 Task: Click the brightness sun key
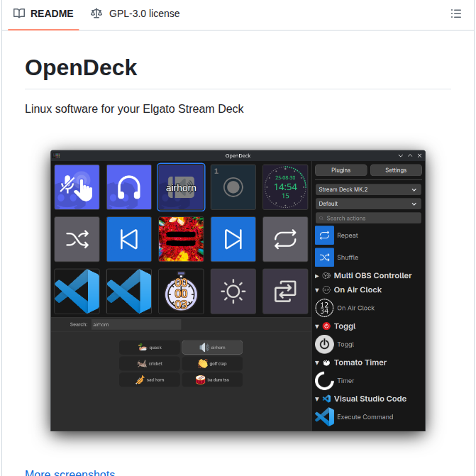click(233, 291)
